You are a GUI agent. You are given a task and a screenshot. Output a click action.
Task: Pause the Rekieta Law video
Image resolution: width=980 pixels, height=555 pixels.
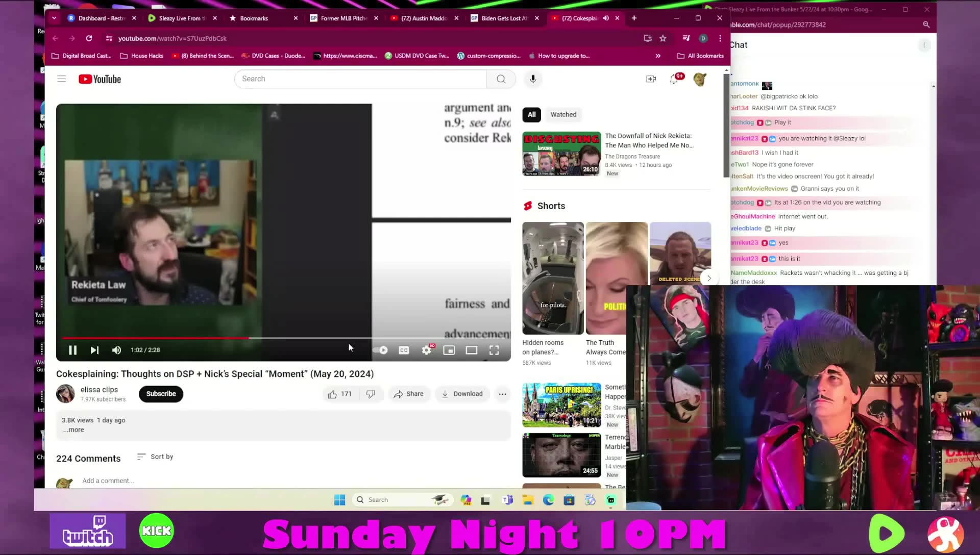click(73, 350)
